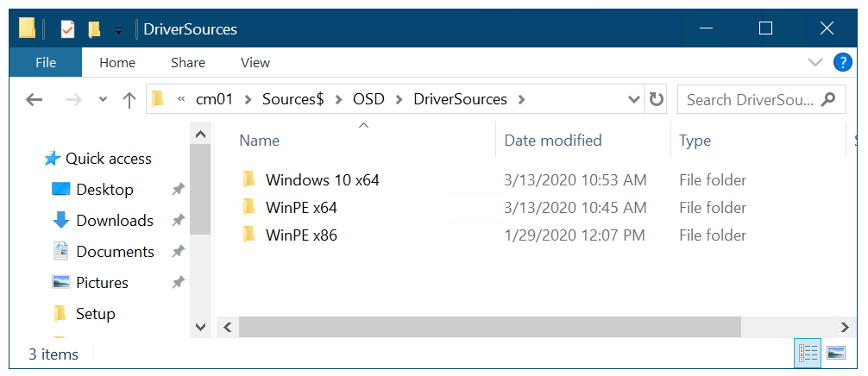Open the address bar history dropdown
Image resolution: width=868 pixels, height=376 pixels.
[x=634, y=99]
